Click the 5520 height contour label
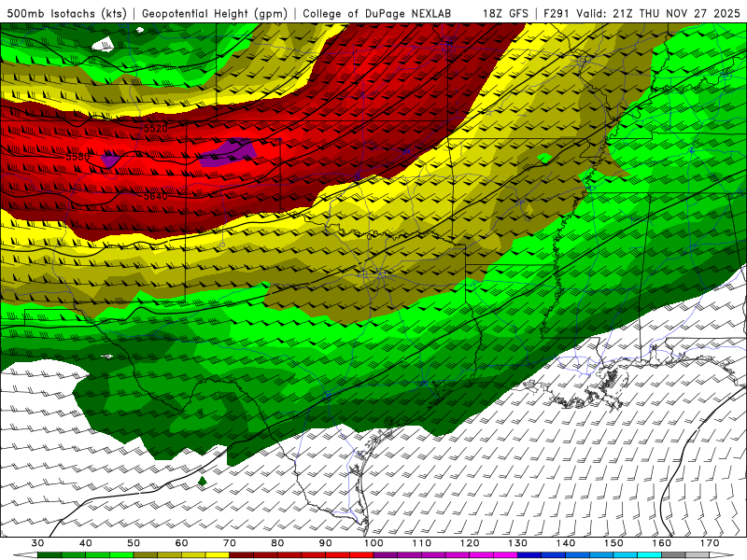Image resolution: width=747 pixels, height=560 pixels. click(156, 129)
